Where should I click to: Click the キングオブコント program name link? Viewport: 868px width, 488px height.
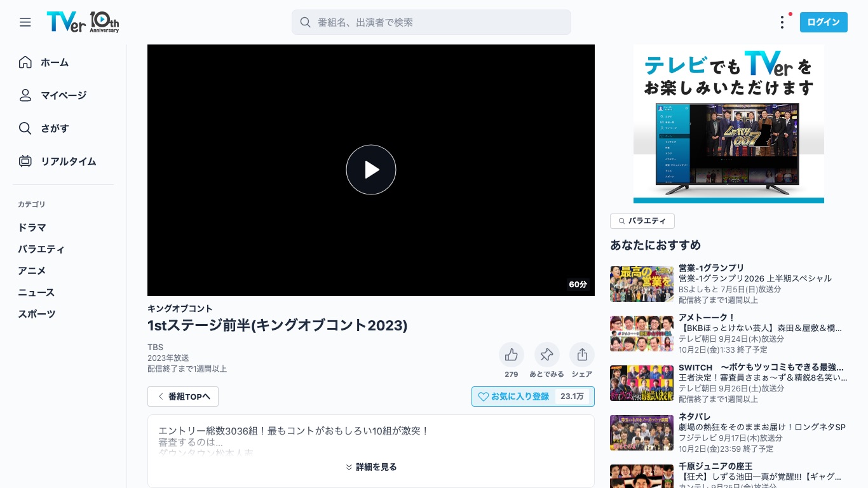[x=180, y=309]
